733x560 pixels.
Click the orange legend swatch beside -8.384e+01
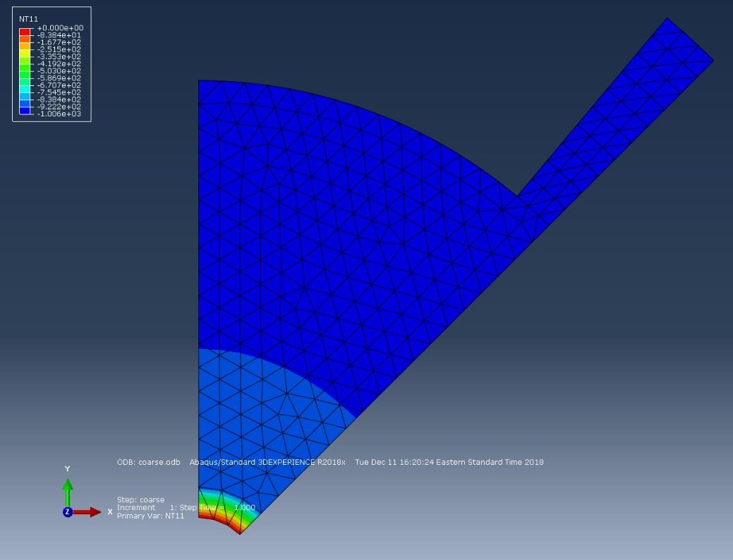(25, 39)
